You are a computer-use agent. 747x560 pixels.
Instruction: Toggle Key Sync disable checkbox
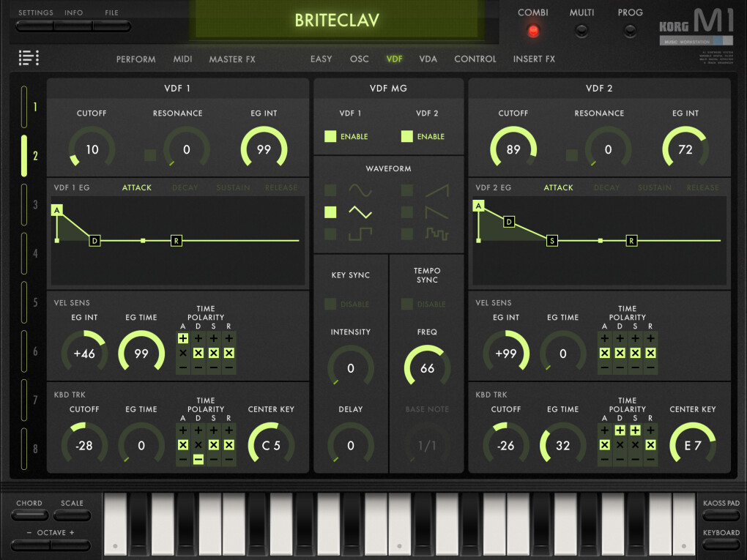click(330, 304)
